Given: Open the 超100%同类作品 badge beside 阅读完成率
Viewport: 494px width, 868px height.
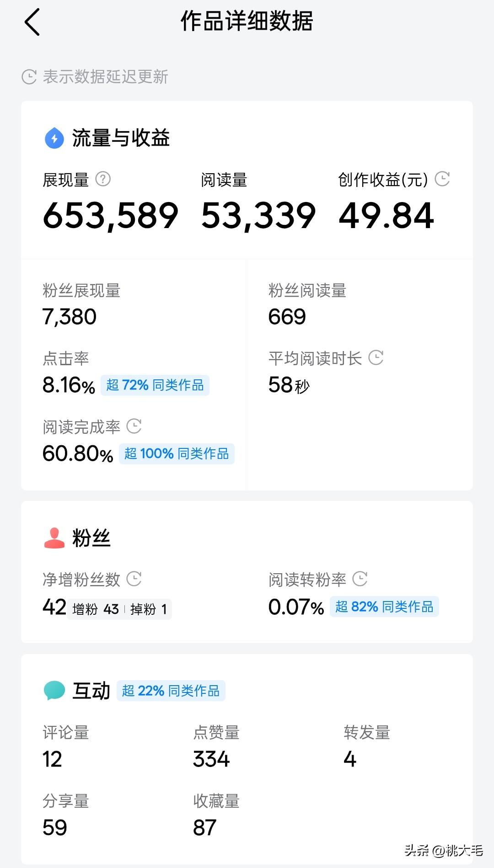Looking at the screenshot, I should 177,453.
